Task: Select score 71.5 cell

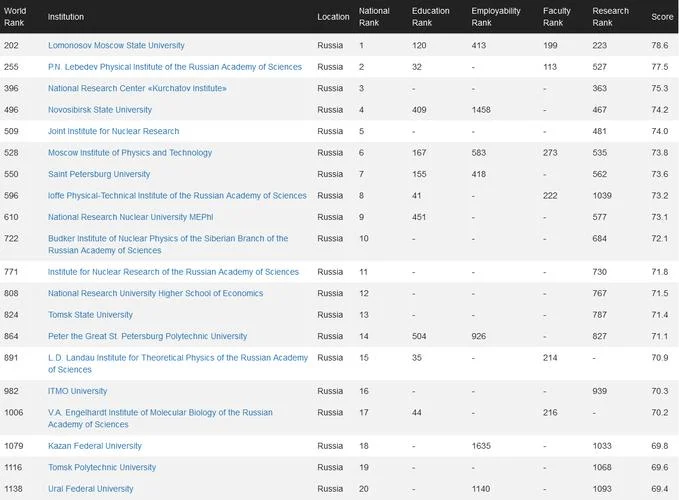Action: pyautogui.click(x=660, y=294)
